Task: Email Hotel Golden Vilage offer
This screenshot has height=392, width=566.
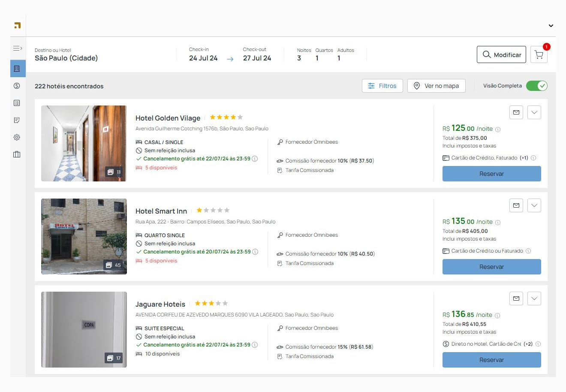Action: pos(516,112)
